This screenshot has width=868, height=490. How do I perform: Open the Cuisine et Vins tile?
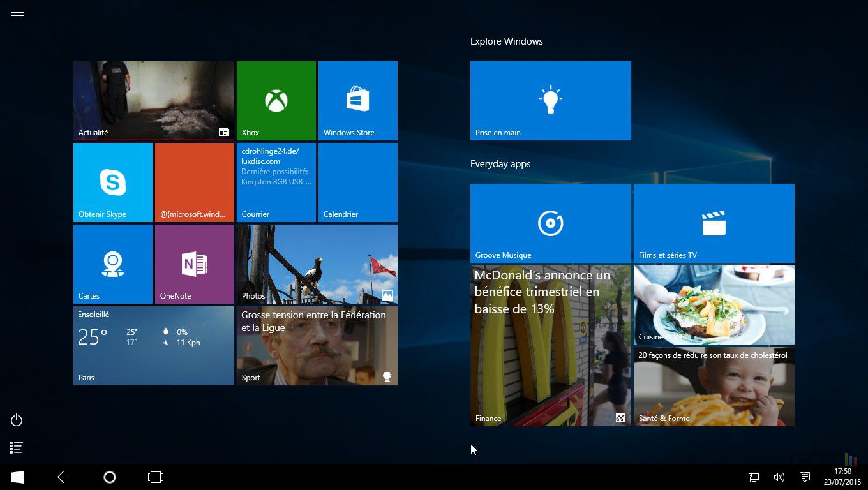coord(714,305)
